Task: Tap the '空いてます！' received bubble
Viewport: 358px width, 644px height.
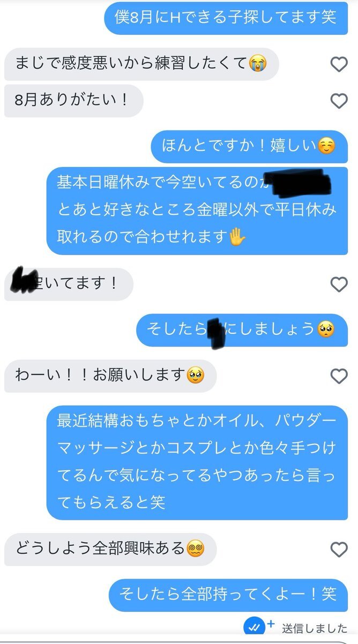Action: tap(69, 284)
